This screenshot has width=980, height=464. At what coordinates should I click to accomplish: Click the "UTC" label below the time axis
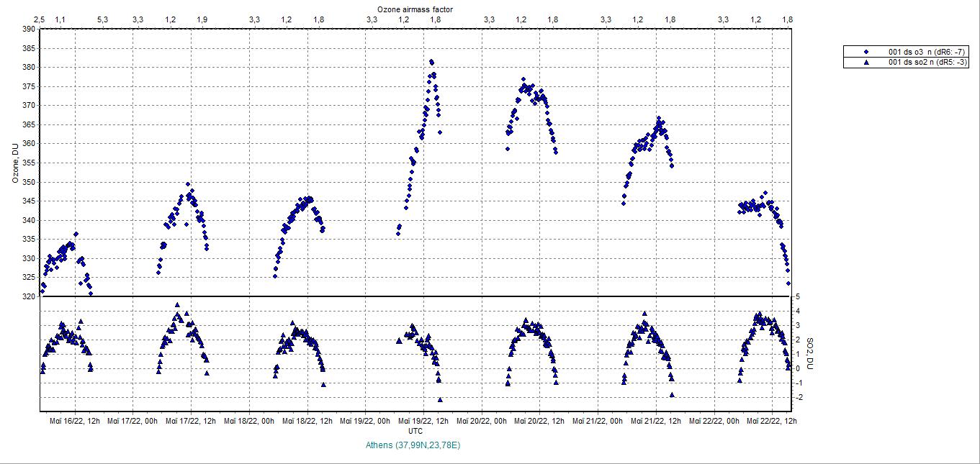pyautogui.click(x=415, y=431)
